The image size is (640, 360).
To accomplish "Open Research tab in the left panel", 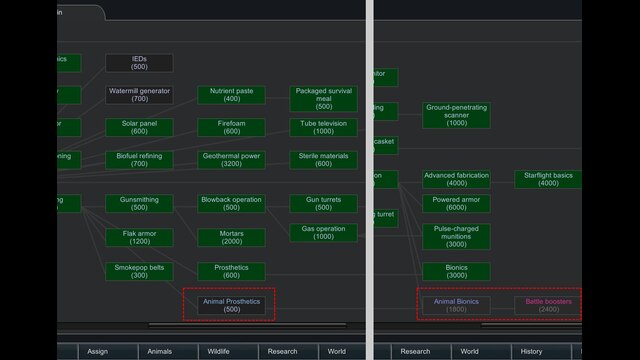I will [288, 351].
